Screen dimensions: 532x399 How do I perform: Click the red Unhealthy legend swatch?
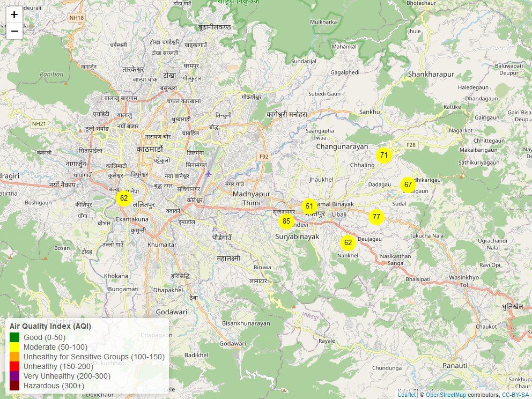pyautogui.click(x=14, y=366)
